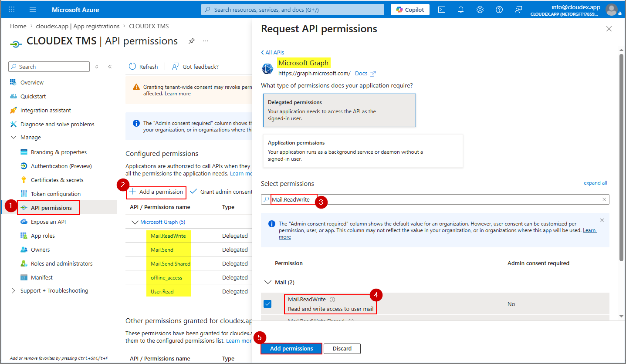Click expand all permissions link
The image size is (626, 364).
coord(595,183)
